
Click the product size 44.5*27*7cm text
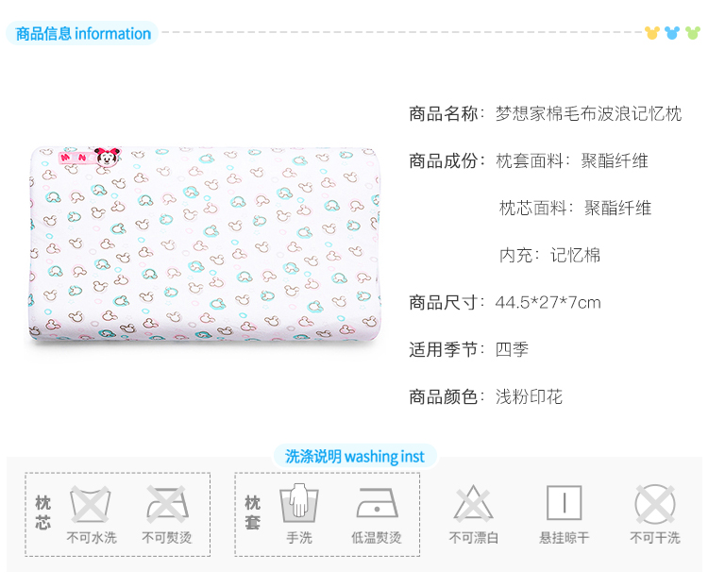click(548, 302)
